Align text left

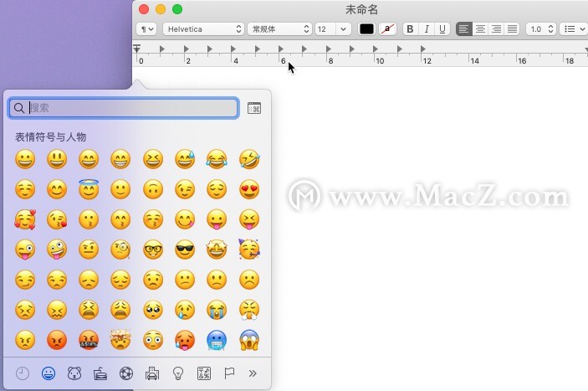pyautogui.click(x=464, y=29)
